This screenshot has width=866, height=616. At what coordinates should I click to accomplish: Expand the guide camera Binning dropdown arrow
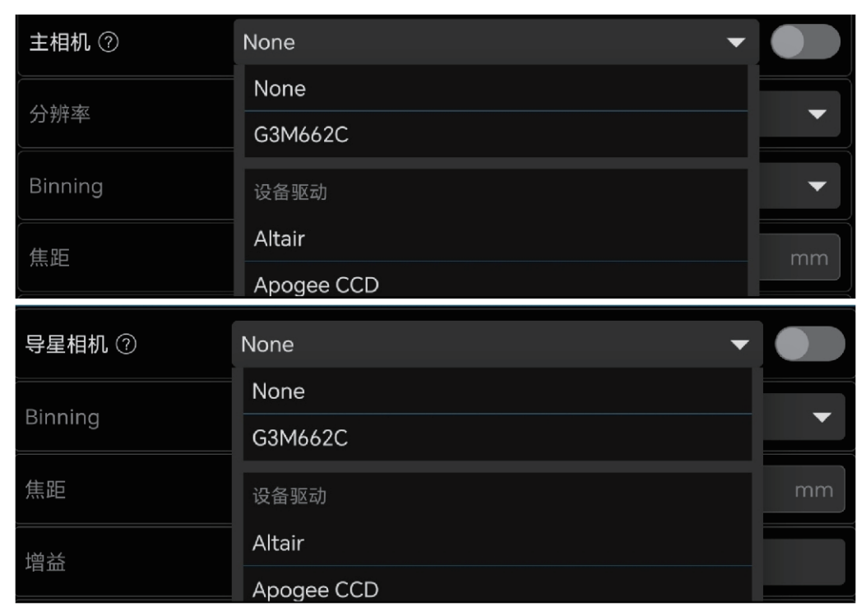click(822, 417)
